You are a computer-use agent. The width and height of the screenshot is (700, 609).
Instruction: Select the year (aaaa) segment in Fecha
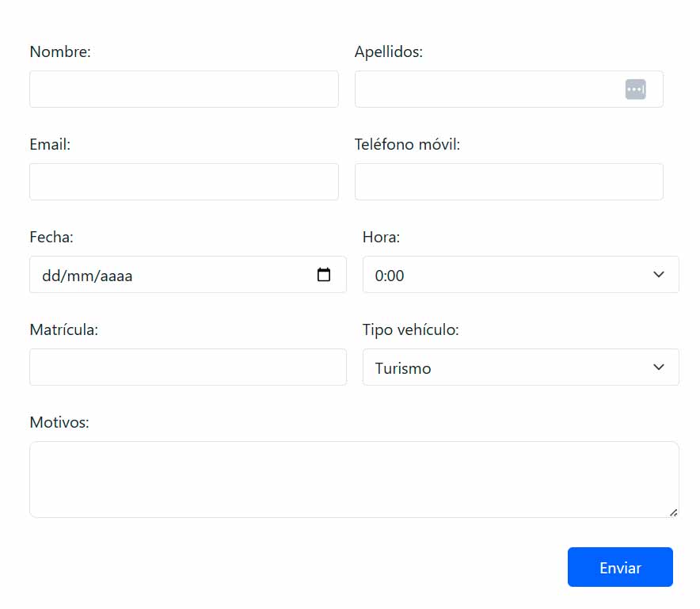tap(115, 276)
